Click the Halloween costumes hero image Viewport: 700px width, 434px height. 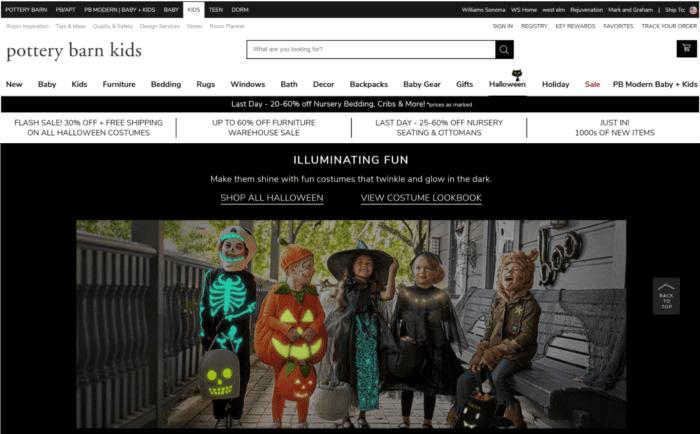(351, 324)
